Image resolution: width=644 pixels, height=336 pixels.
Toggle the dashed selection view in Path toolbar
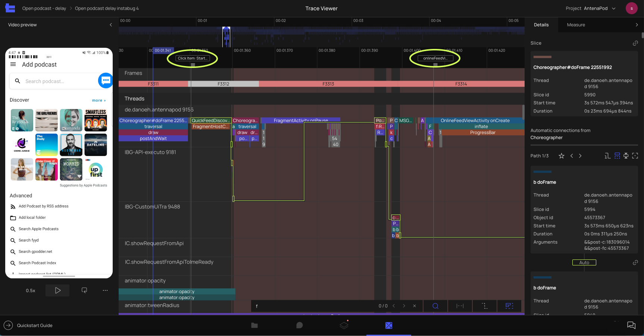(x=617, y=156)
